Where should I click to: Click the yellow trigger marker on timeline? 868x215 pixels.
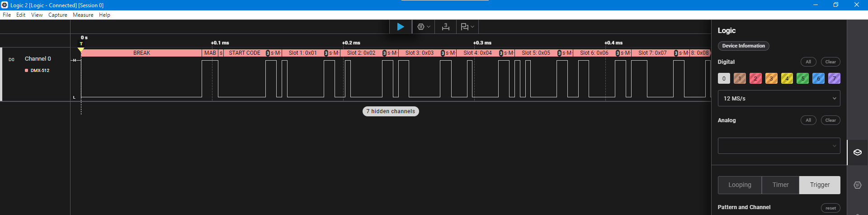click(81, 49)
